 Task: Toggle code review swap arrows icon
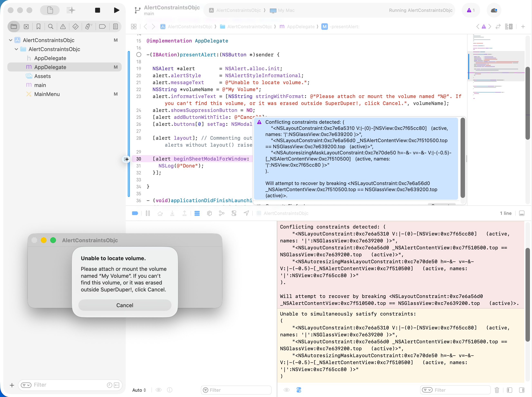coord(498,26)
